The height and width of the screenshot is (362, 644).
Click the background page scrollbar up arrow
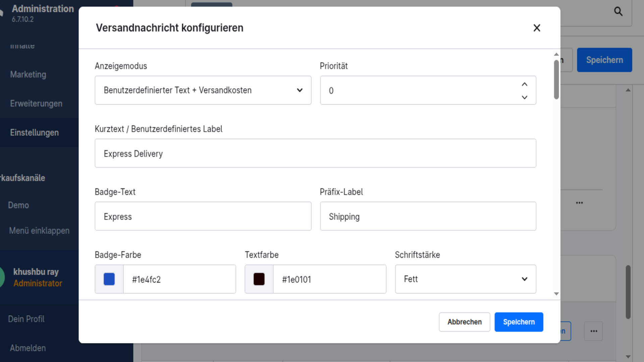(628, 90)
